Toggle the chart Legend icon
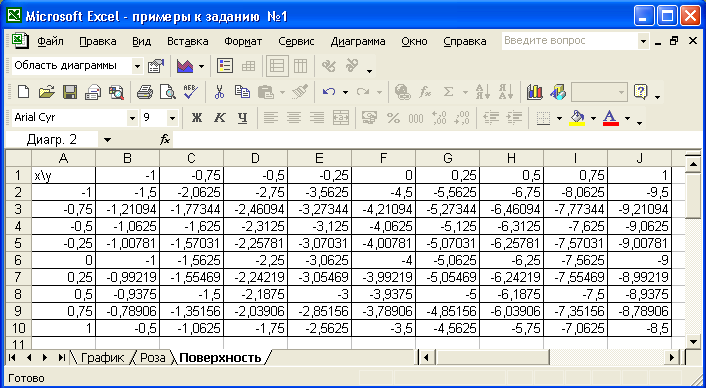This screenshot has width=706, height=388. (x=225, y=66)
